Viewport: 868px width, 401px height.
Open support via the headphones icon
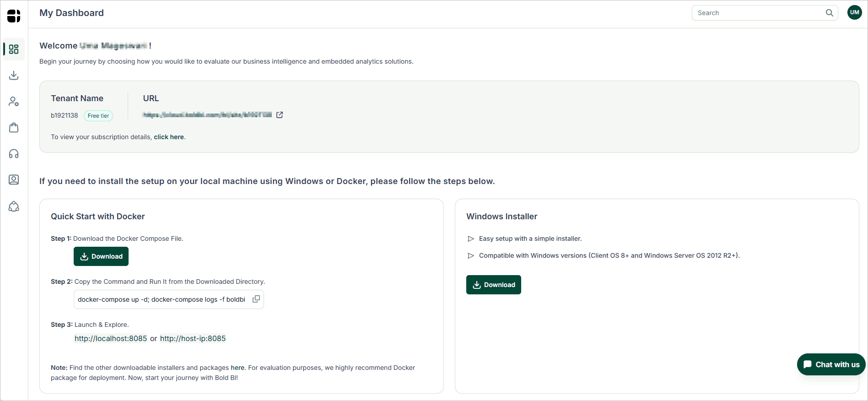(x=13, y=153)
